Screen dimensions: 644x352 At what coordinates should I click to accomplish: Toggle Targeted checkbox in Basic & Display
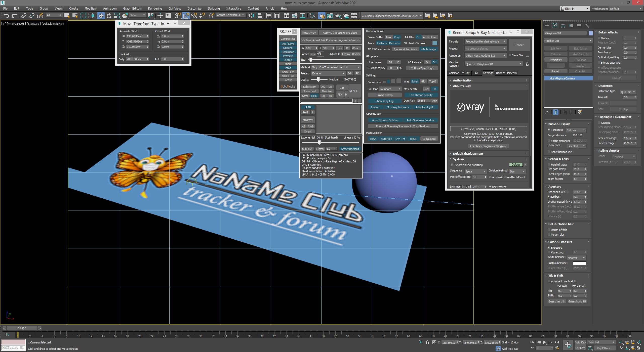pos(549,130)
